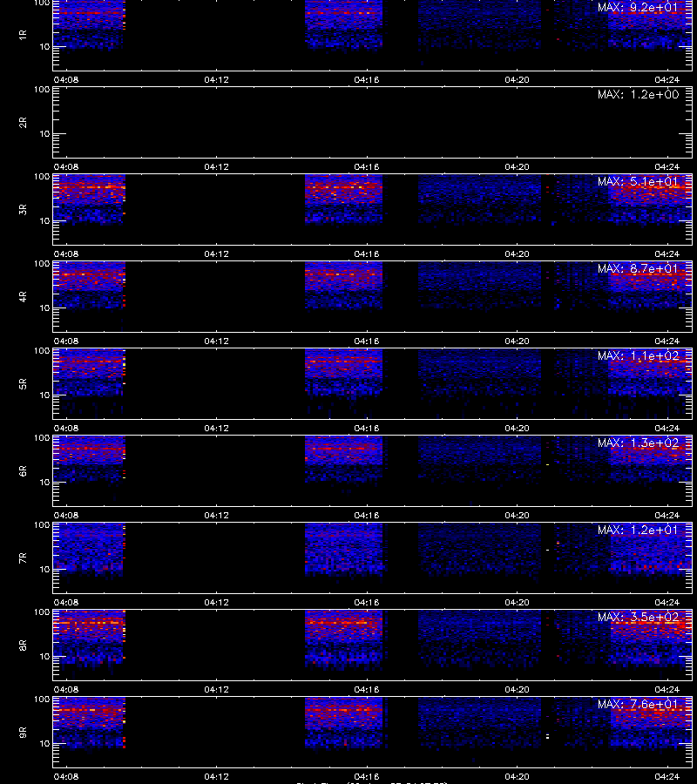Click the 9R panel axis label
This screenshot has height=784, width=697.
[23, 732]
